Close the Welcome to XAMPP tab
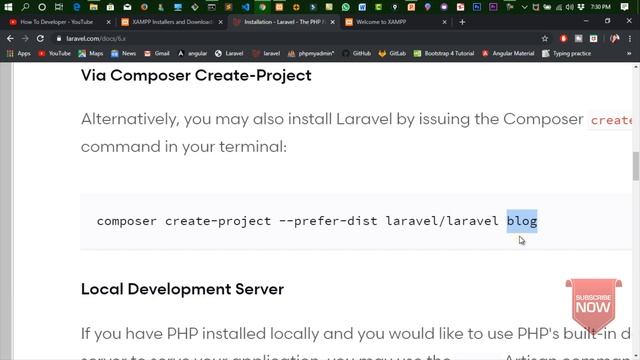The height and width of the screenshot is (360, 640). click(444, 22)
